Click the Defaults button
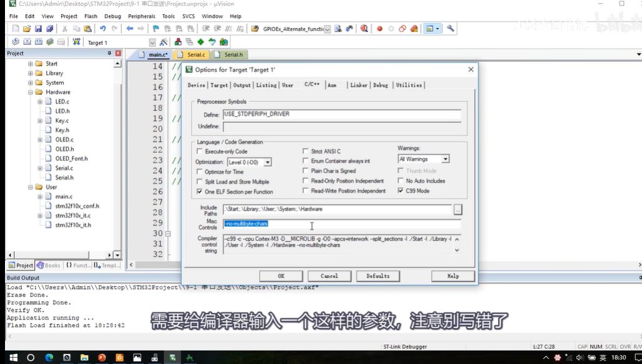 point(378,276)
